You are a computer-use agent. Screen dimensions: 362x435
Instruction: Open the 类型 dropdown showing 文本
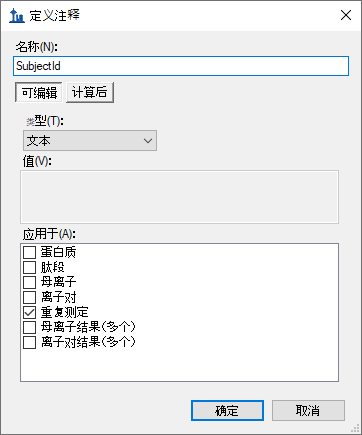pyautogui.click(x=90, y=141)
